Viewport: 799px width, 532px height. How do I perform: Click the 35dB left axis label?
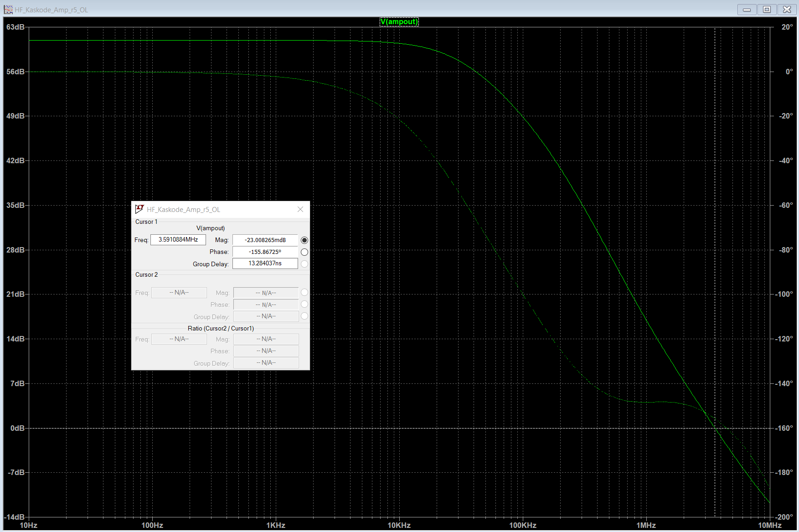point(15,205)
